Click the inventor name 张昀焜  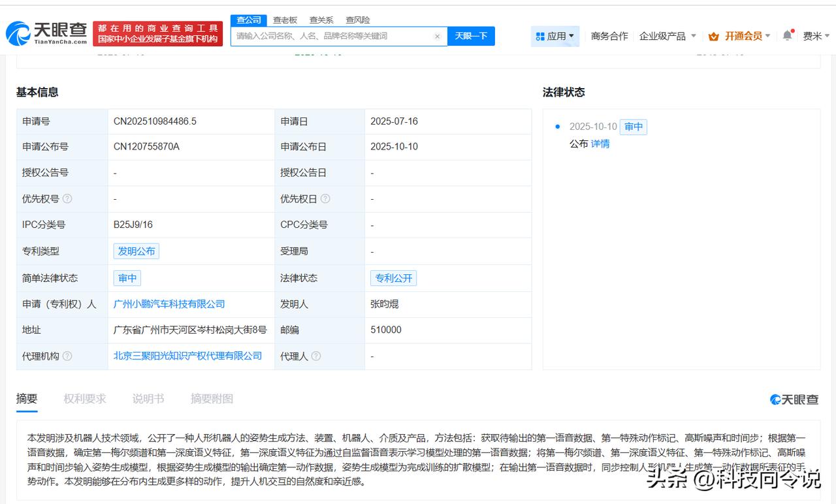(384, 304)
